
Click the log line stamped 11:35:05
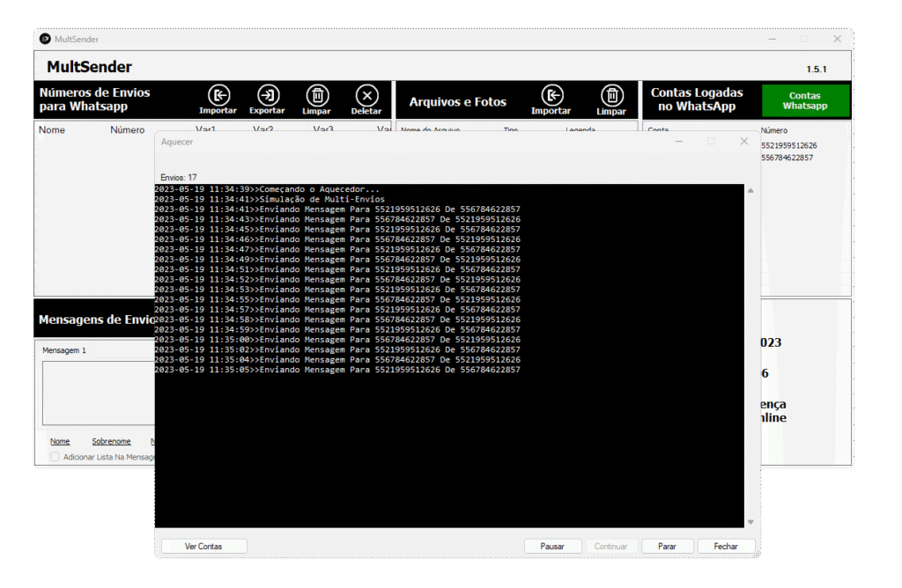pos(337,370)
